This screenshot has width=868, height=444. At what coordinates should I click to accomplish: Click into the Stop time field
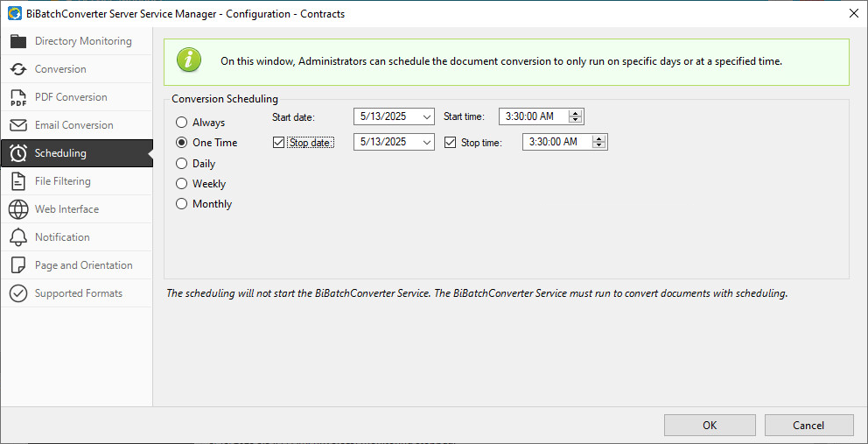555,142
